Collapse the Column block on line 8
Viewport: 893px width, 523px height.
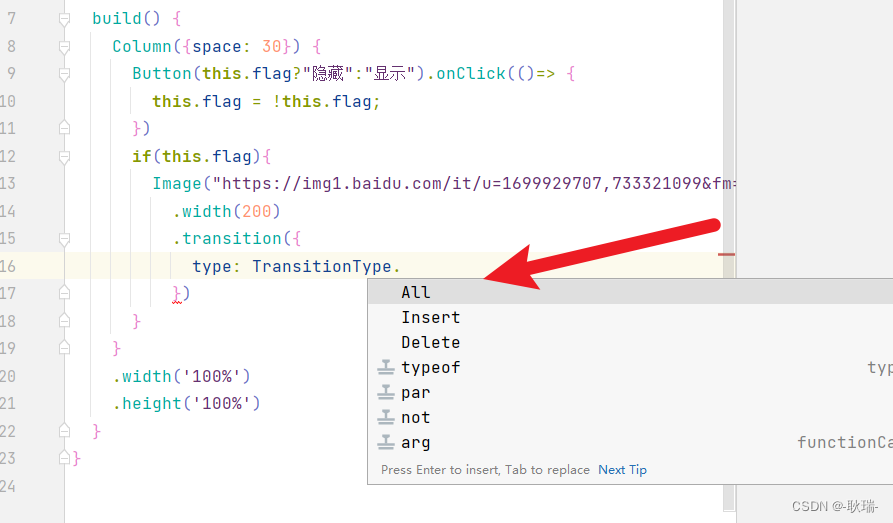[64, 47]
